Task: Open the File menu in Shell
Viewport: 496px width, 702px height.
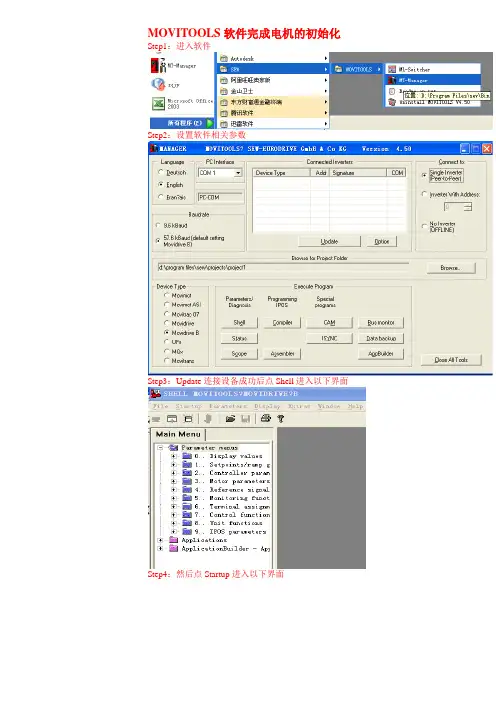Action: coord(160,406)
